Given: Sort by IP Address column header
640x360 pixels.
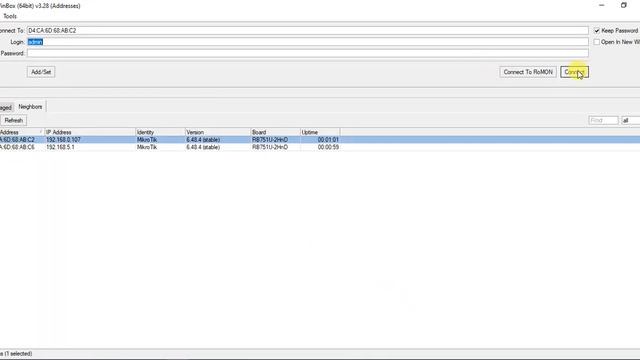Looking at the screenshot, I should (x=90, y=132).
